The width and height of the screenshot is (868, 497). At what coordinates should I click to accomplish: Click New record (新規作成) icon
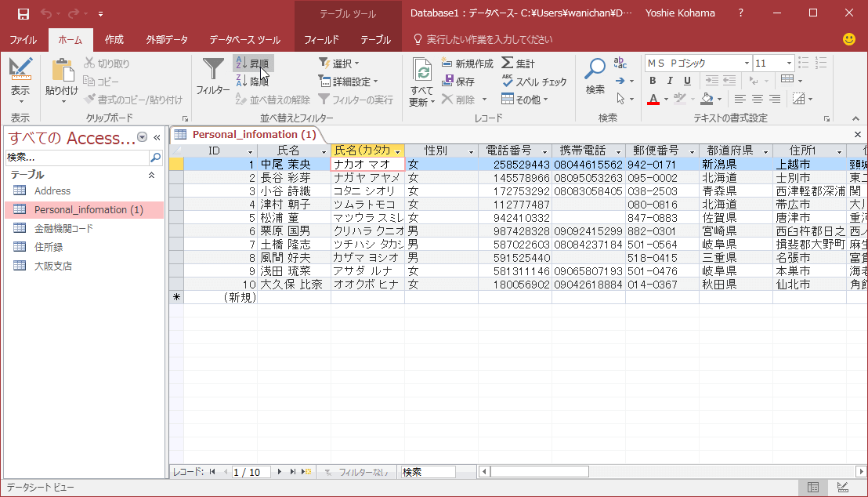(467, 63)
